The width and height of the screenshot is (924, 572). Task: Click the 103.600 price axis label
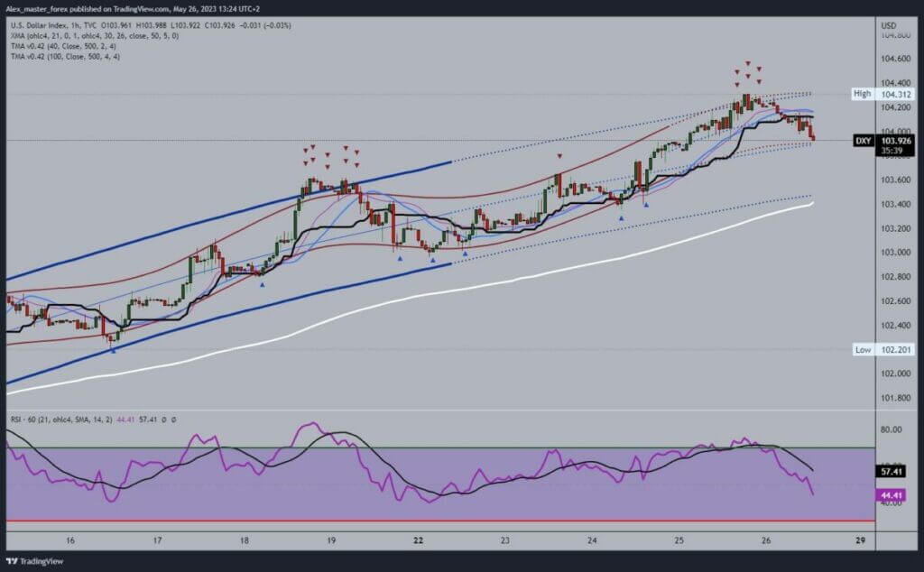point(895,180)
